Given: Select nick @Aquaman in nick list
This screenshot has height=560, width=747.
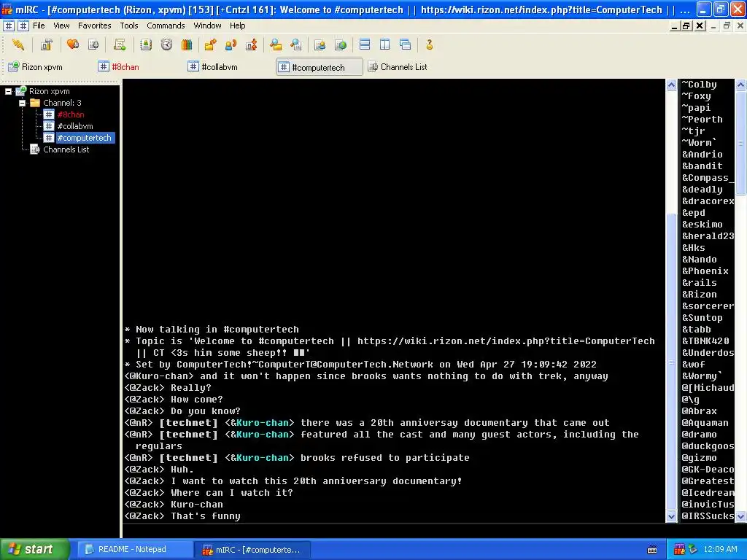Looking at the screenshot, I should pos(705,423).
